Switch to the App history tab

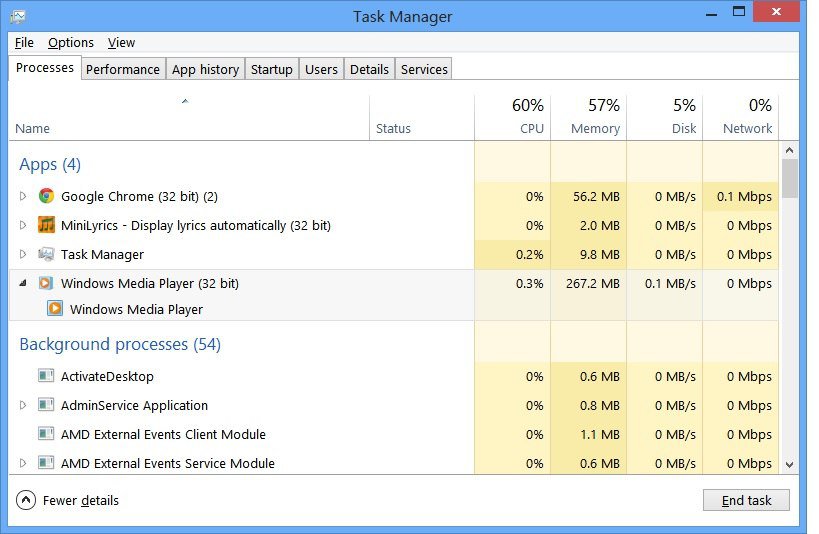[205, 69]
